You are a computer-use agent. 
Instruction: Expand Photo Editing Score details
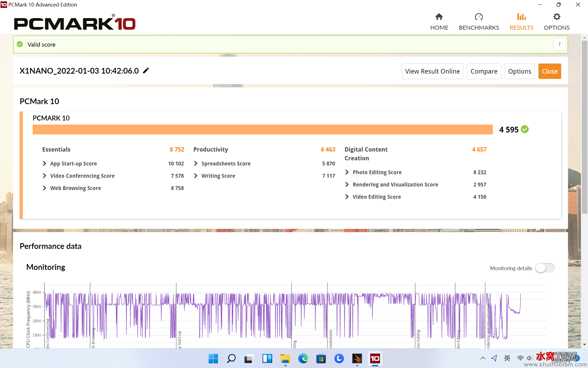click(347, 172)
